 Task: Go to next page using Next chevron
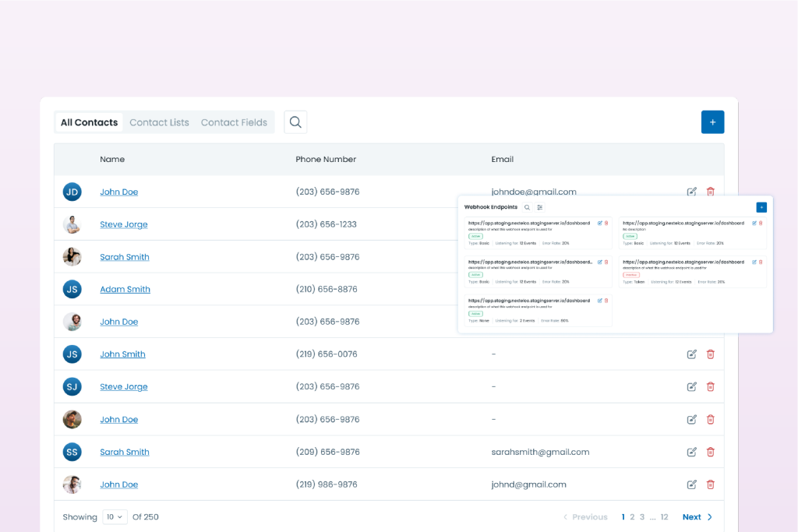710,517
